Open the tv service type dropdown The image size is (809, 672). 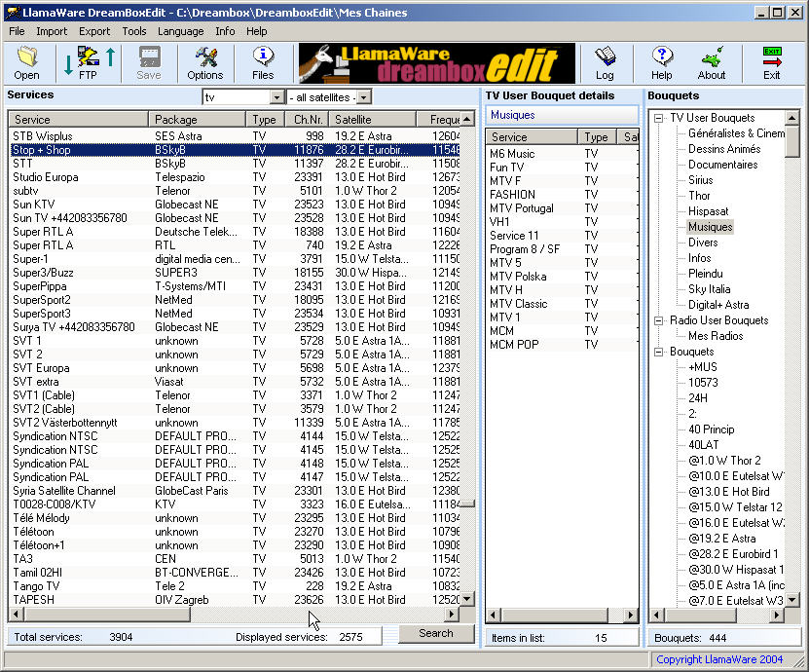[x=277, y=97]
